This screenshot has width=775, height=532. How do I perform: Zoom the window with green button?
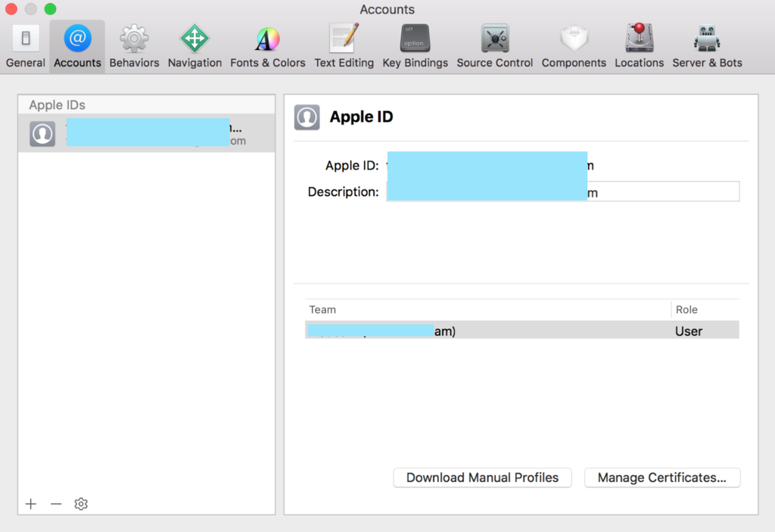50,9
